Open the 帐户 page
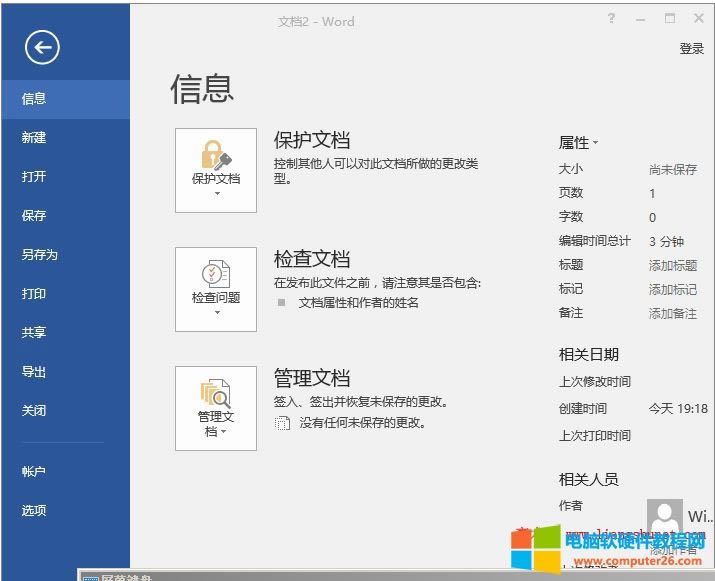Viewport: 715px width, 581px height. click(66, 471)
